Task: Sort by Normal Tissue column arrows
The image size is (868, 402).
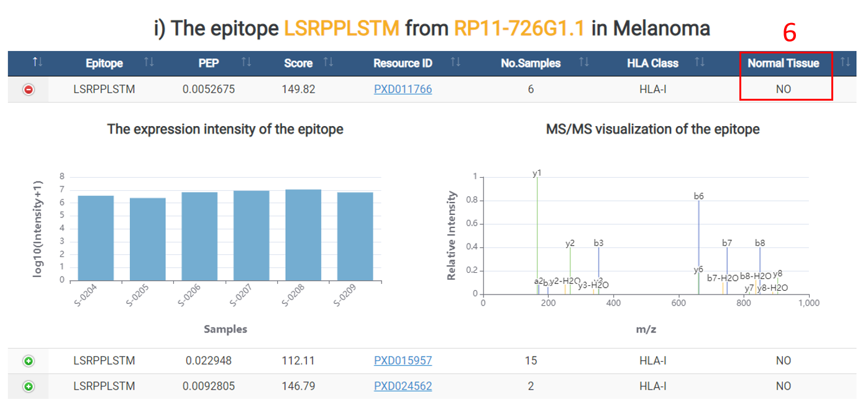Action: pyautogui.click(x=844, y=62)
